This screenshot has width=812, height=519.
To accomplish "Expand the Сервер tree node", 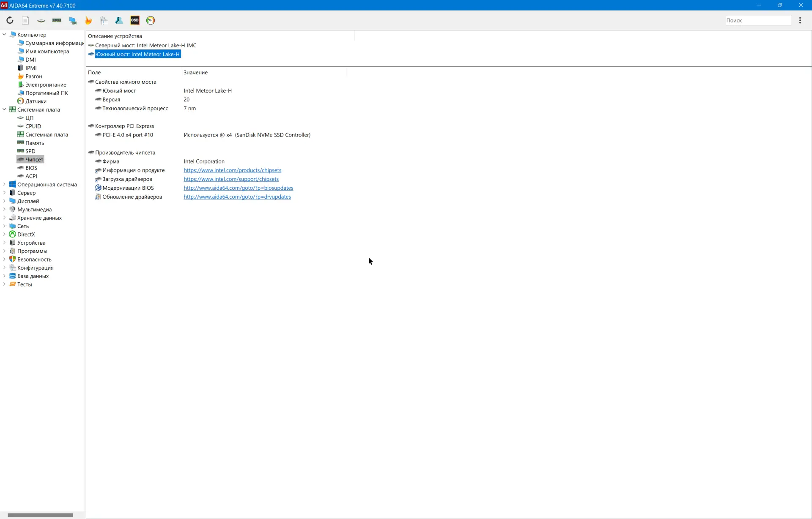I will pos(4,193).
